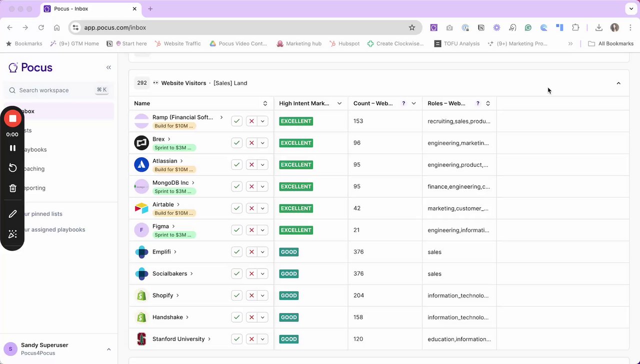This screenshot has width=640, height=364.
Task: Open the High Intent Mark... column dropdown
Action: [x=339, y=103]
